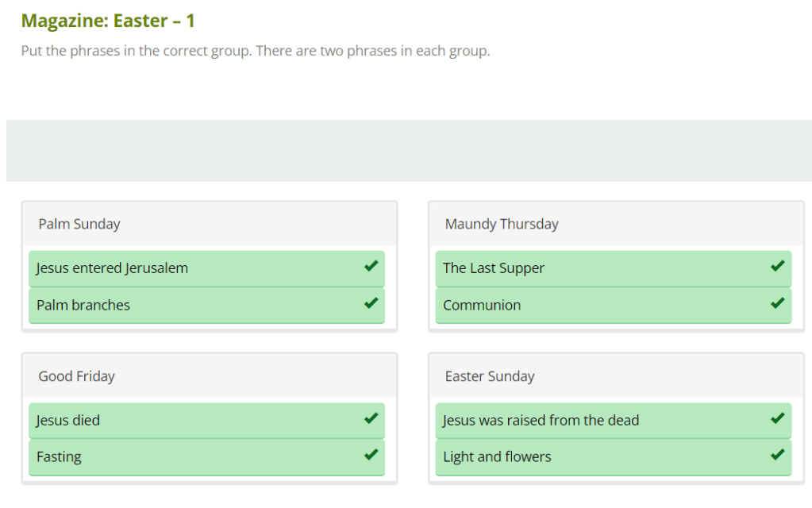Click checkmark beside Jesus entered Jerusalem

pos(371,267)
